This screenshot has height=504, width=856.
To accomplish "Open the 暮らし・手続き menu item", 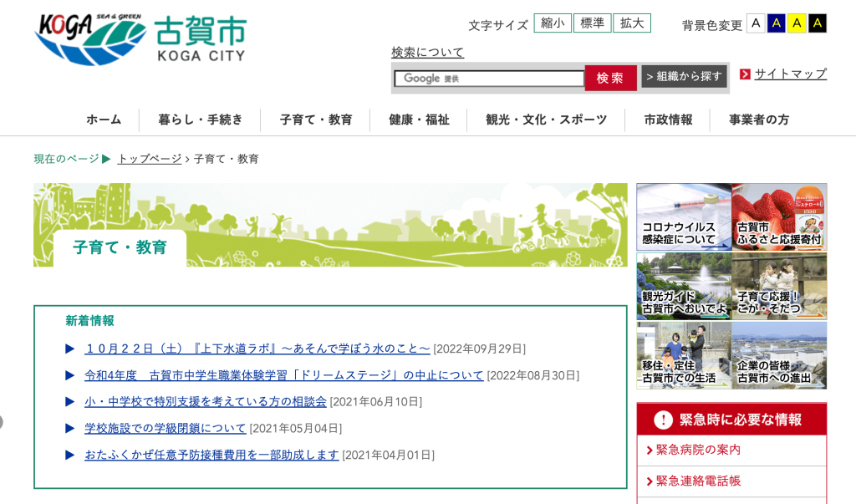I will pos(201,120).
